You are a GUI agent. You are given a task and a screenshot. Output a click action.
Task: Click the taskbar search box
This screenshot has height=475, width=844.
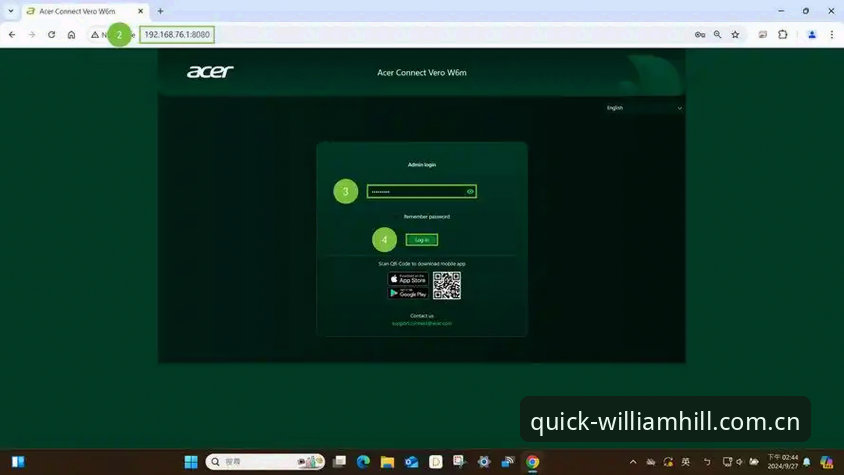pos(265,462)
